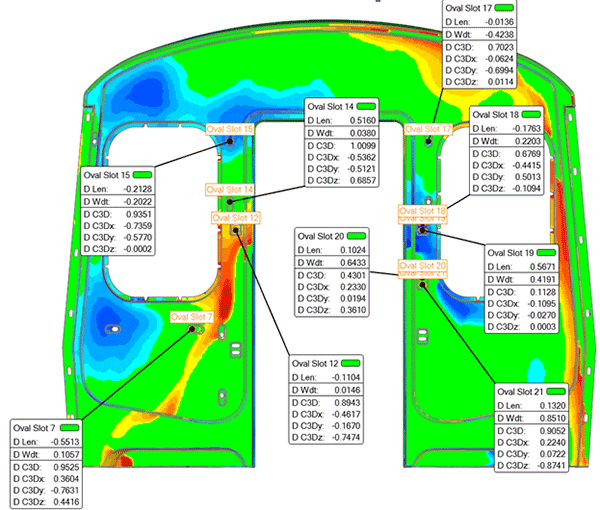Select the orange Oval Slot 7 label on the part
600x510 pixels.
(x=192, y=317)
